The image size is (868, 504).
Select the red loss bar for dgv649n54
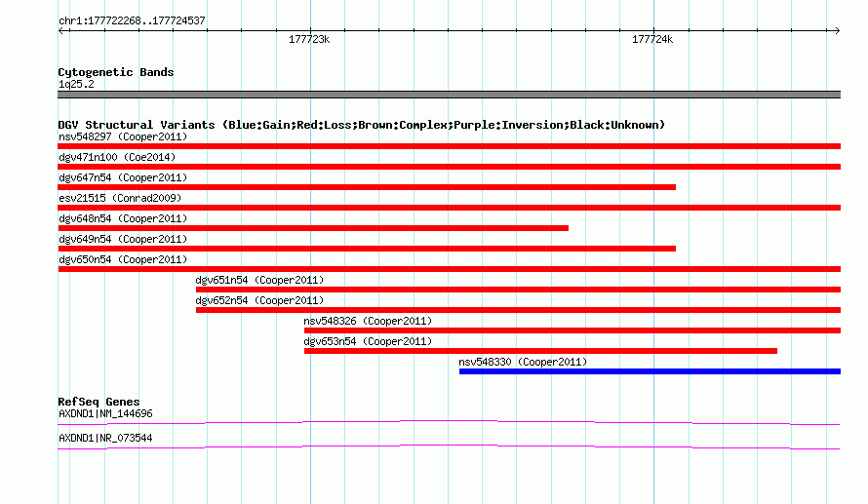367,249
